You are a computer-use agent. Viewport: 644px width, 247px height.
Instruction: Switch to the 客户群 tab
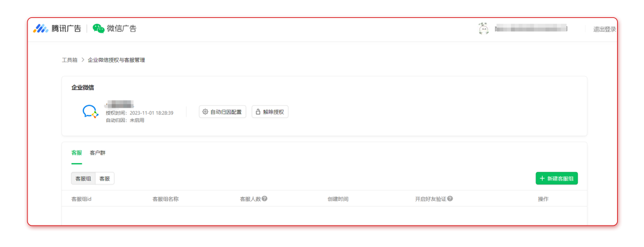97,153
